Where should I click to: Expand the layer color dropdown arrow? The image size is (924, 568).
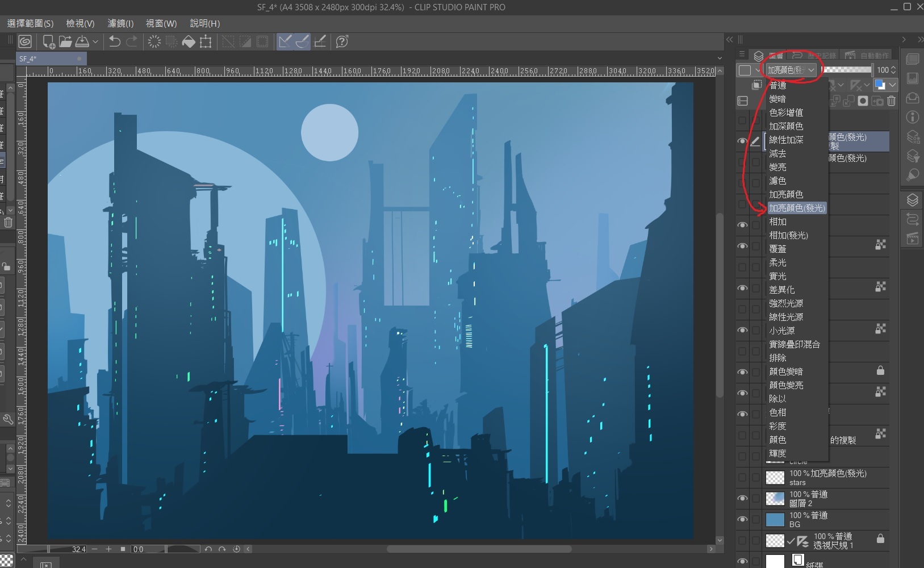(893, 85)
